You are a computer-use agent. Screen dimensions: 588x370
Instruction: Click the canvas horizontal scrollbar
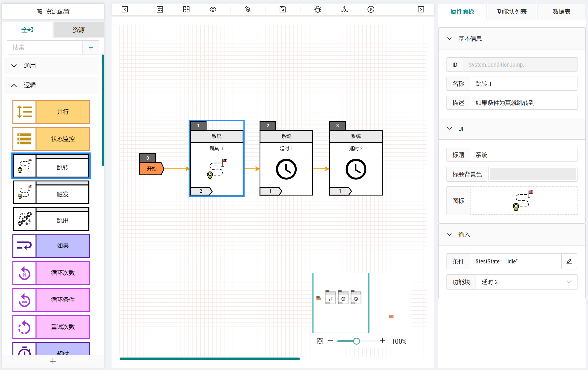point(210,359)
